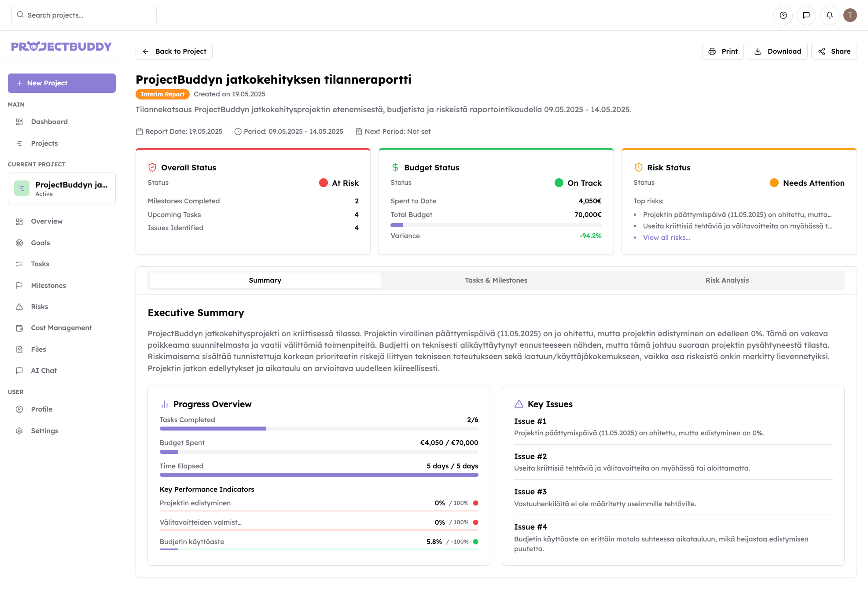Open the user avatar T menu
The height and width of the screenshot is (589, 868).
pyautogui.click(x=850, y=15)
